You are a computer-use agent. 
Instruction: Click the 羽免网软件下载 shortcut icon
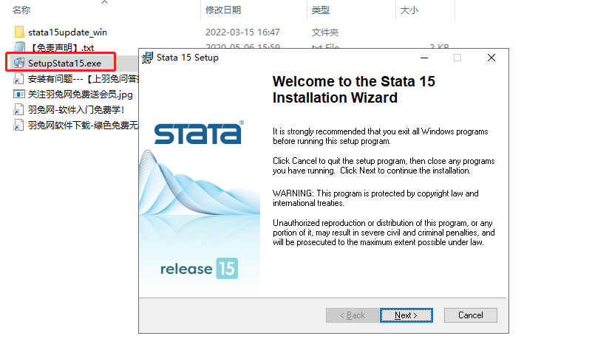pos(19,126)
